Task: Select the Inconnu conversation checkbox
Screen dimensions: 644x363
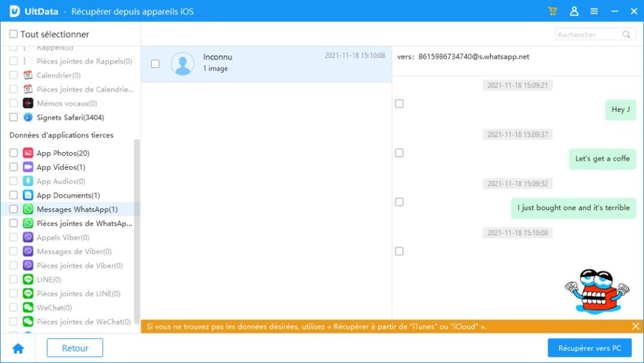Action: 155,64
